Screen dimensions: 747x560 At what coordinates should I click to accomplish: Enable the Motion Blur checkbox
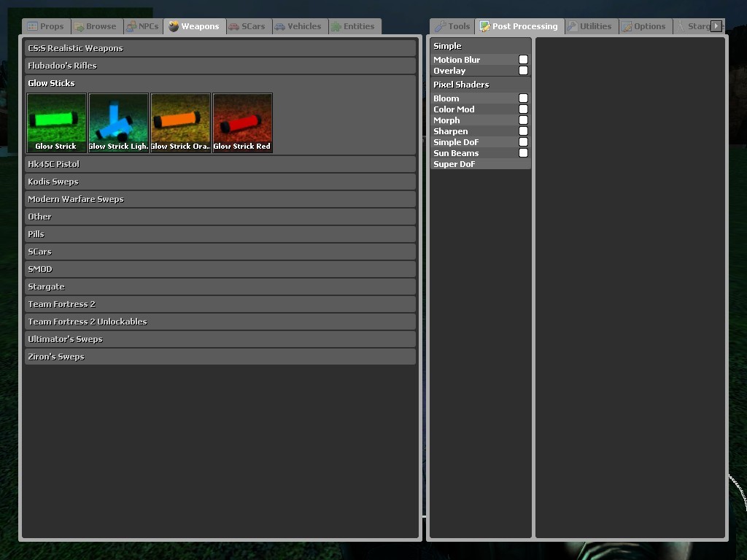tap(522, 60)
